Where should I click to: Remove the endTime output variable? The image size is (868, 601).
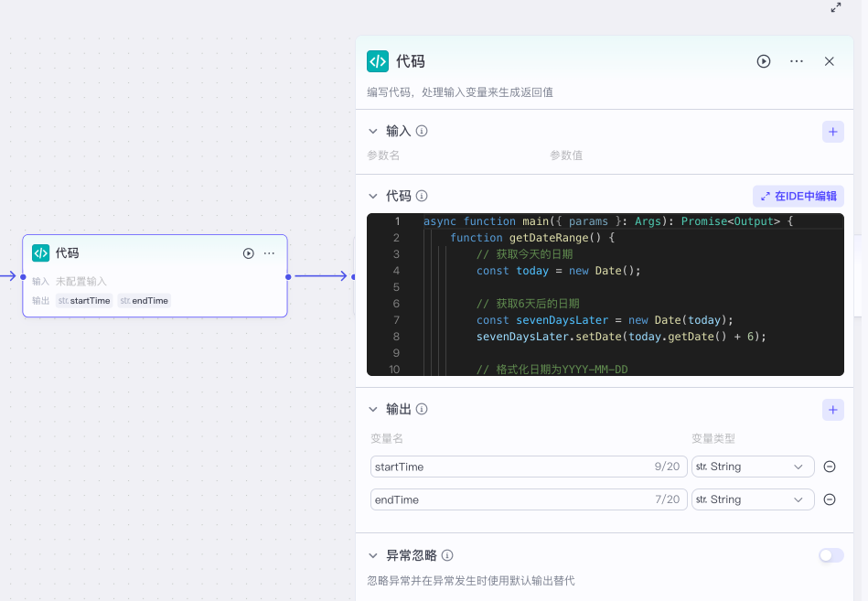click(x=830, y=499)
